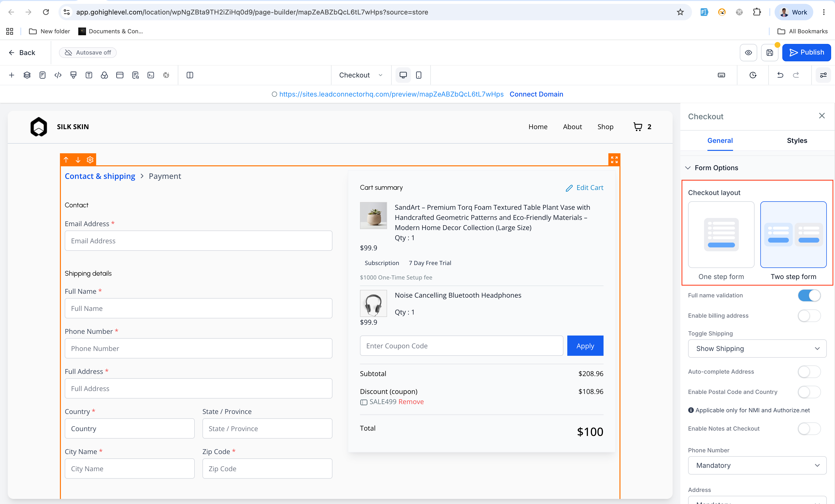Open the SEO page search icon
Viewport: 835px width, 504px height.
tap(135, 75)
